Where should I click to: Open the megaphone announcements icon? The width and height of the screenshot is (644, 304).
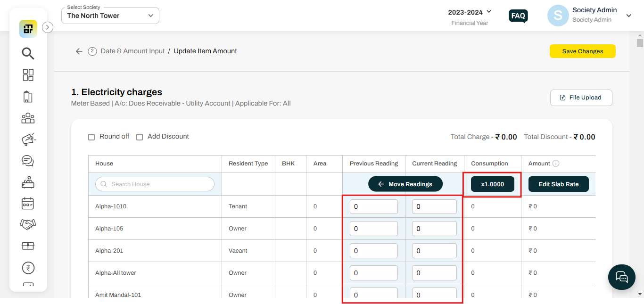pyautogui.click(x=28, y=140)
